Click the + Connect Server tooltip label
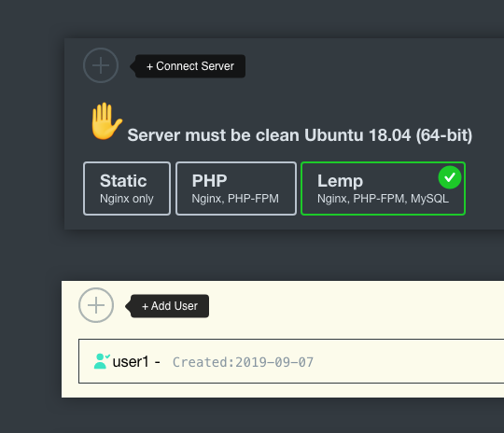The image size is (504, 433). point(190,66)
